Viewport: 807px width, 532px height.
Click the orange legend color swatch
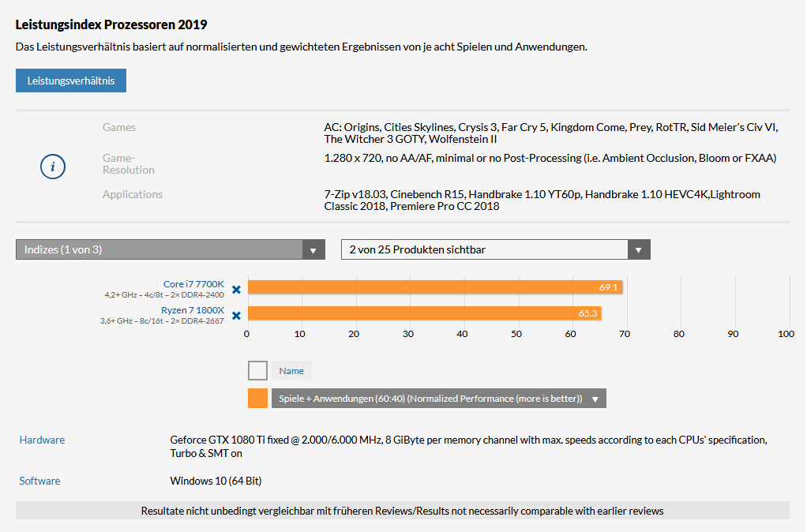tap(258, 399)
